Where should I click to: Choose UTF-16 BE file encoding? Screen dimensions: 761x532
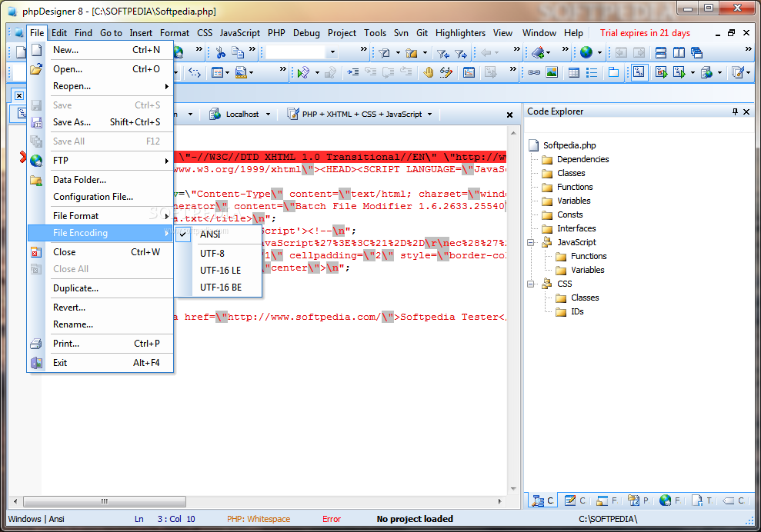pyautogui.click(x=219, y=287)
